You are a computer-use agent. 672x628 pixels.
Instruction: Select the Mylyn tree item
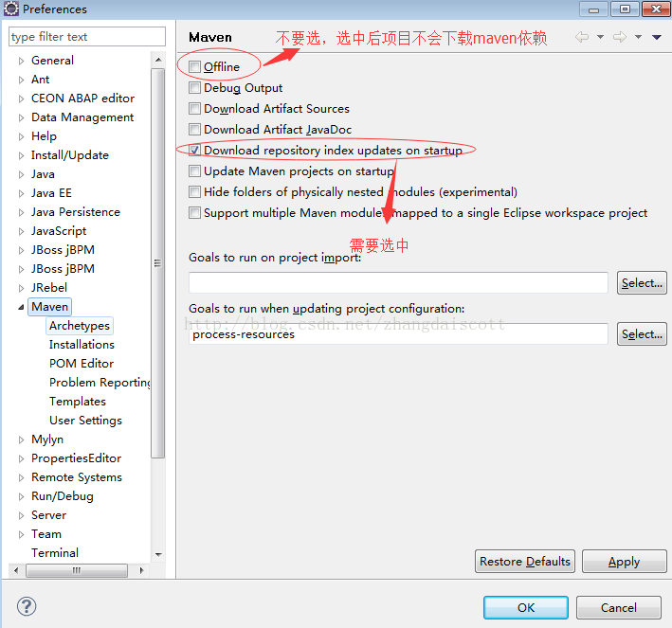point(47,440)
